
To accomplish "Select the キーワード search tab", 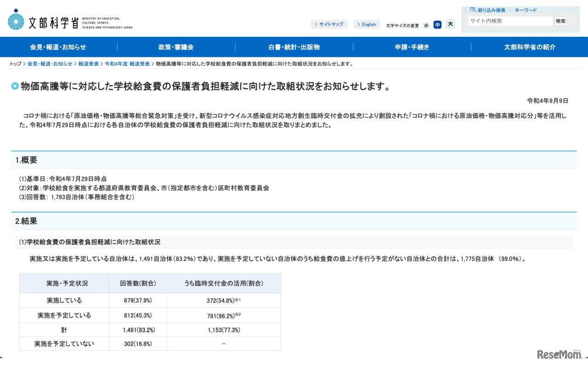I will pos(526,10).
